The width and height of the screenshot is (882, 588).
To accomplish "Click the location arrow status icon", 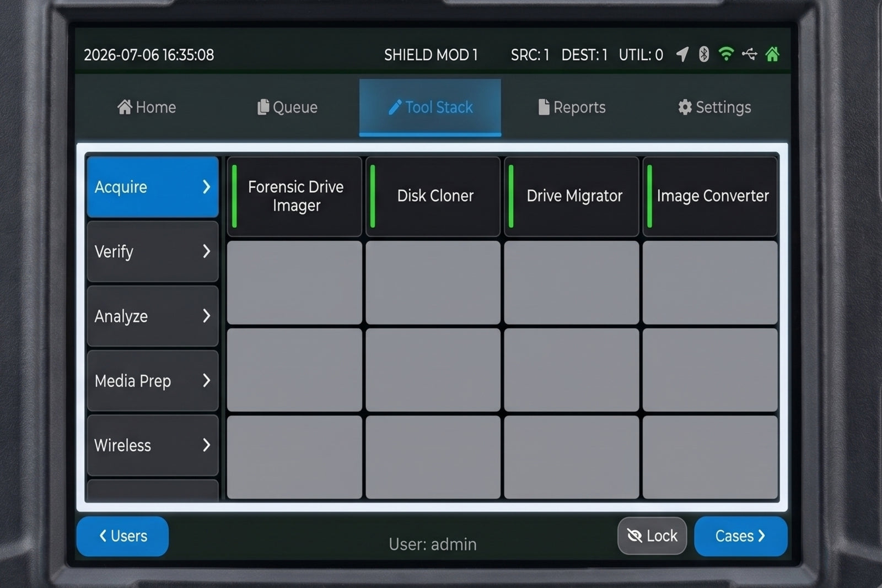I will click(682, 54).
